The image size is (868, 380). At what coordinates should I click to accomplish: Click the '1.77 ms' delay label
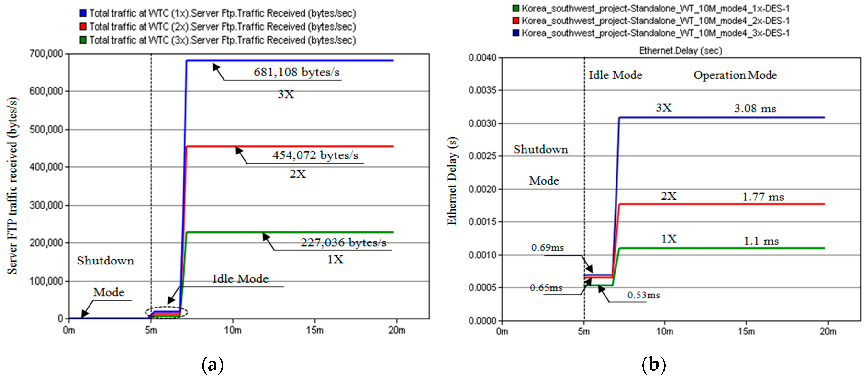pos(763,197)
